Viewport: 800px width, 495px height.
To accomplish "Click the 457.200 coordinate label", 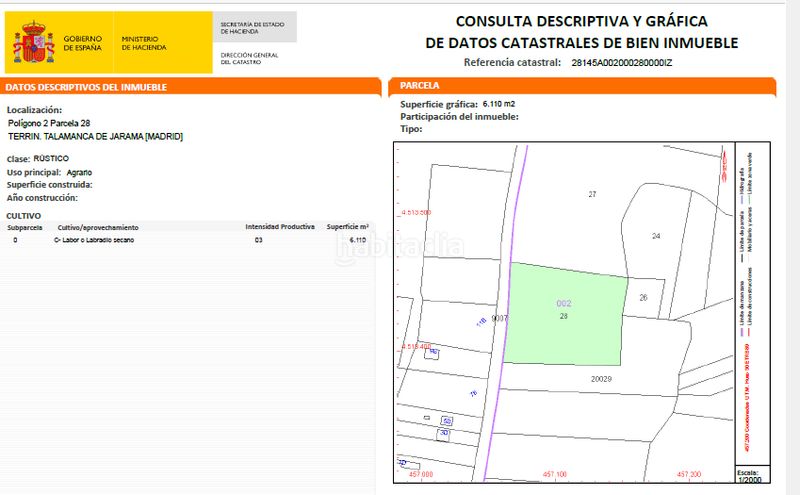I will click(689, 474).
